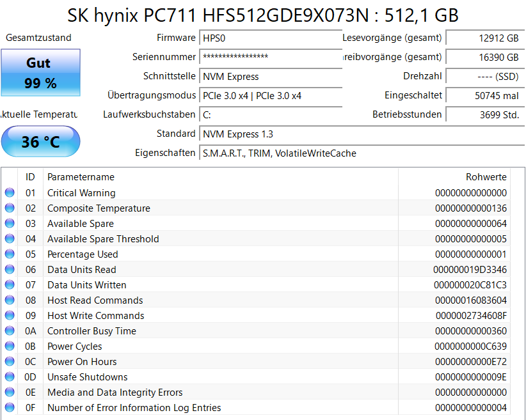
Task: Select the Percentage Used row name
Action: click(x=83, y=254)
